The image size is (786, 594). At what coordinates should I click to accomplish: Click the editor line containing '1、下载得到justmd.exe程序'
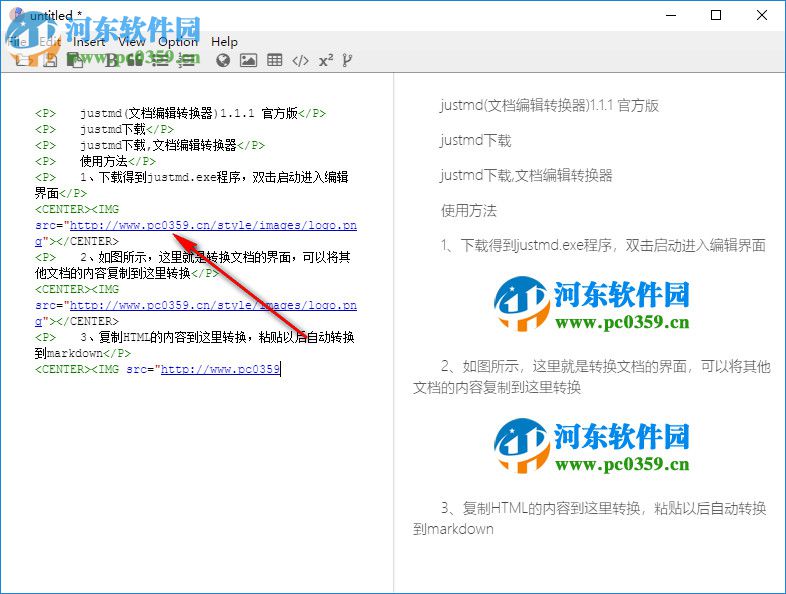coord(192,177)
